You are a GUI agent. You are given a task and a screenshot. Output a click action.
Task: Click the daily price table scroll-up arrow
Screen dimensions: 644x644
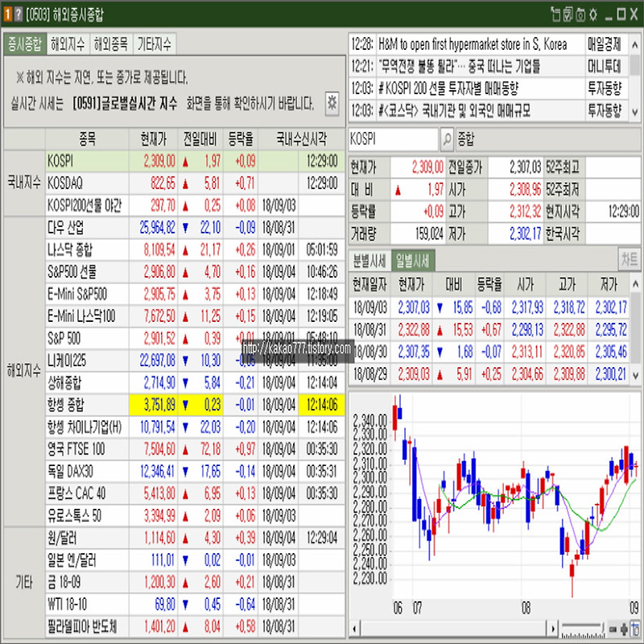635,284
